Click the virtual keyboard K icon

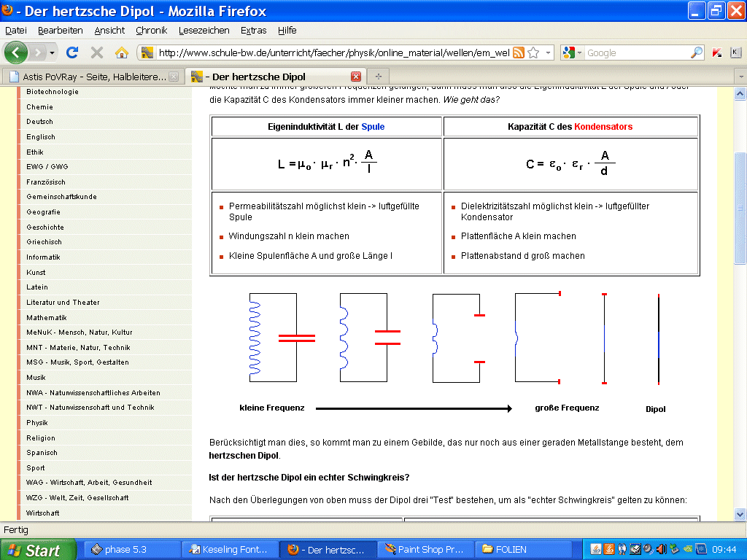pyautogui.click(x=735, y=52)
